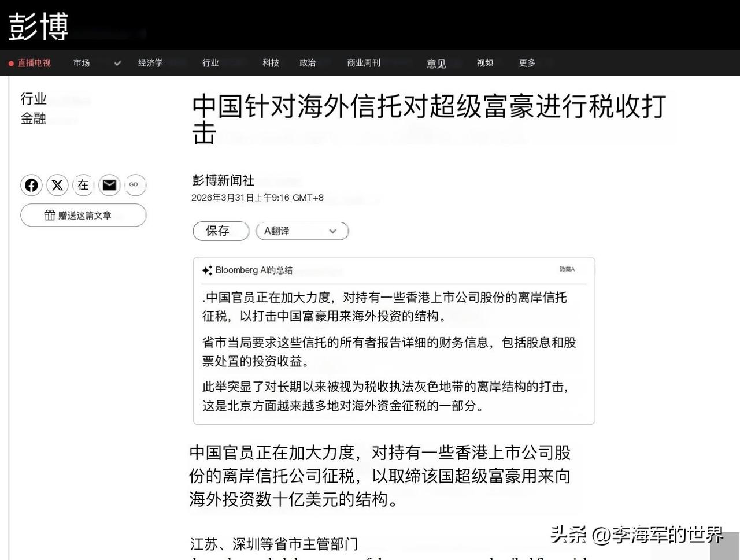Open the A翻译 dropdown chevron

click(332, 231)
